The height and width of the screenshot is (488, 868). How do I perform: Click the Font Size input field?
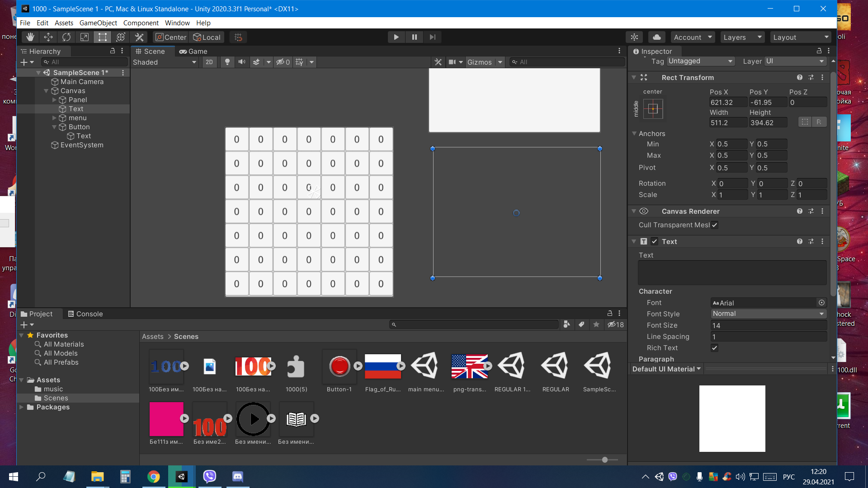[769, 325]
